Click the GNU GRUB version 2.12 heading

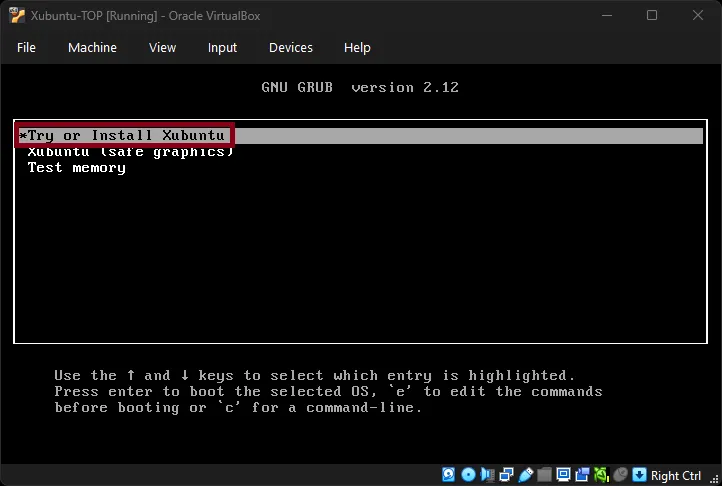(360, 88)
